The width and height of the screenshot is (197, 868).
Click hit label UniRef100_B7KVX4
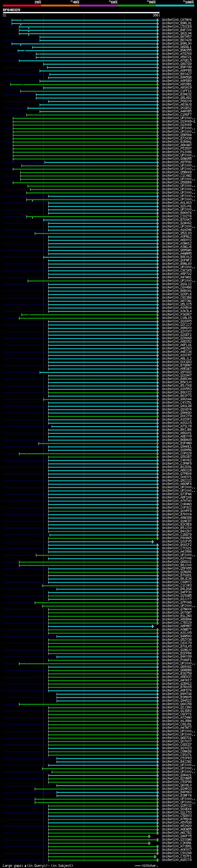[177, 514]
